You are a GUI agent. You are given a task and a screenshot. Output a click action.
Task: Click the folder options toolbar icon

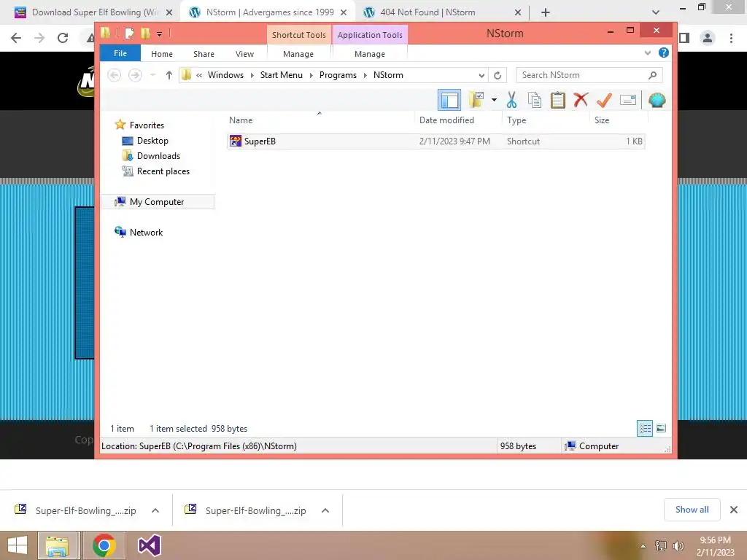(x=476, y=100)
